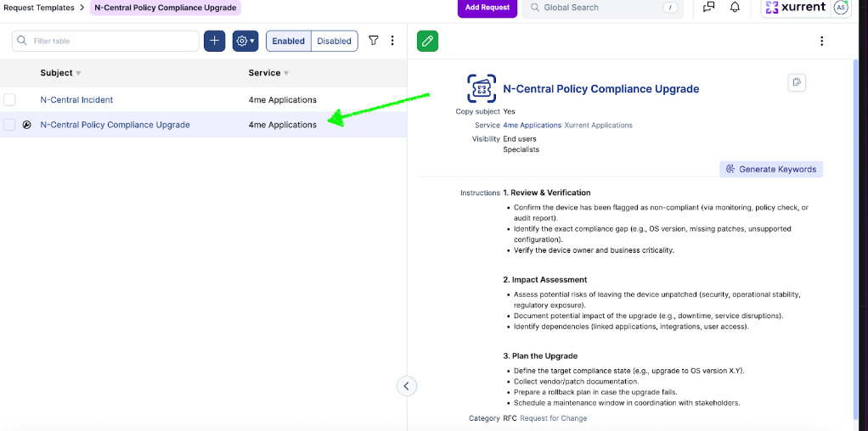Image resolution: width=868 pixels, height=431 pixels.
Task: Open the detail pane's three-dot menu
Action: pyautogui.click(x=821, y=41)
